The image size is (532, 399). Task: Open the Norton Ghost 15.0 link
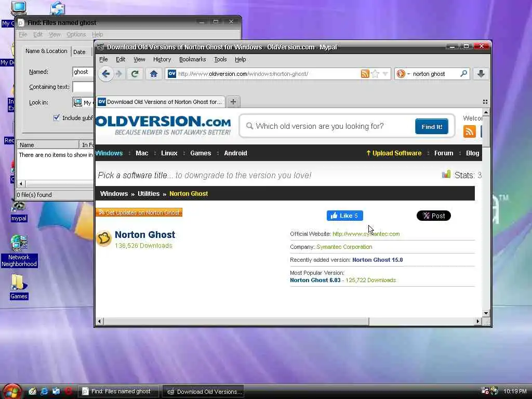(377, 260)
